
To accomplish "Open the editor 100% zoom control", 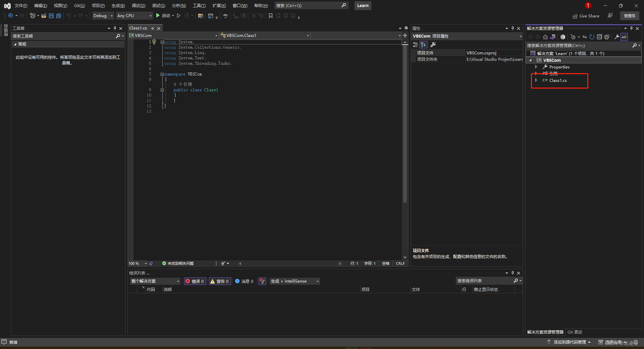I will pyautogui.click(x=137, y=263).
